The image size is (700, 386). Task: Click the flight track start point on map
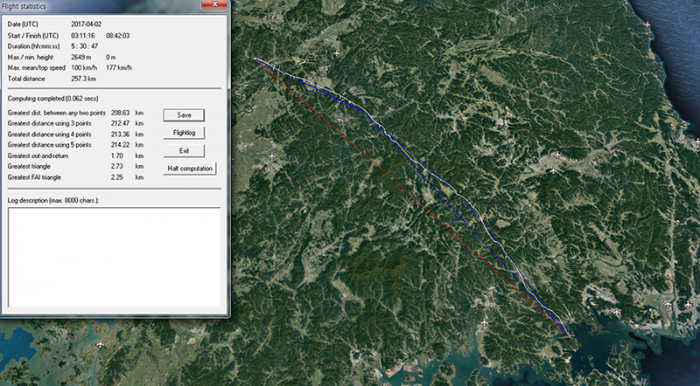point(255,59)
